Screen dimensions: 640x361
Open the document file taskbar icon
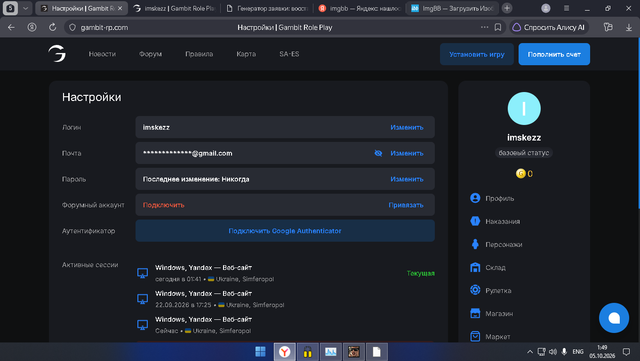click(x=376, y=352)
